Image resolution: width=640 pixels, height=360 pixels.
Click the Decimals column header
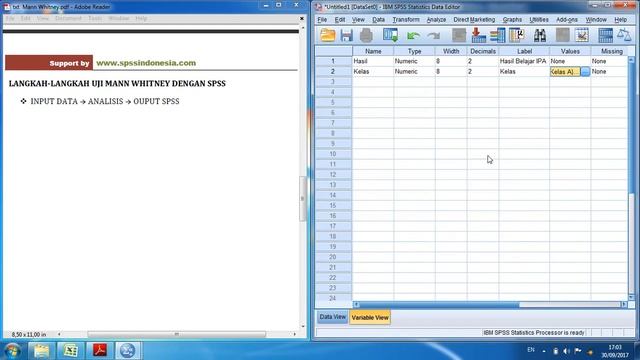(x=483, y=51)
